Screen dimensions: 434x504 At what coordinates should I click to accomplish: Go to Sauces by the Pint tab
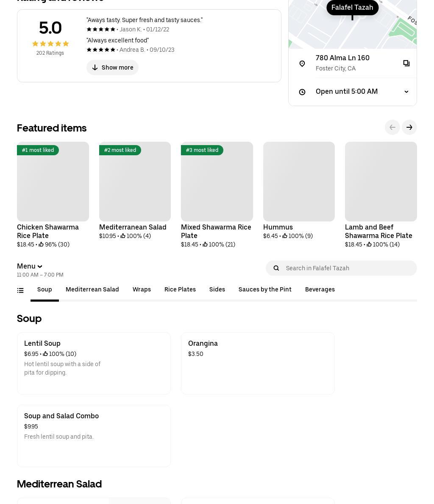click(265, 290)
